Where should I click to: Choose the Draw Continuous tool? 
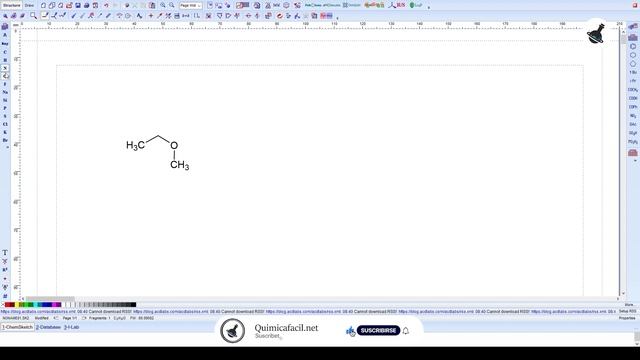click(x=54, y=16)
